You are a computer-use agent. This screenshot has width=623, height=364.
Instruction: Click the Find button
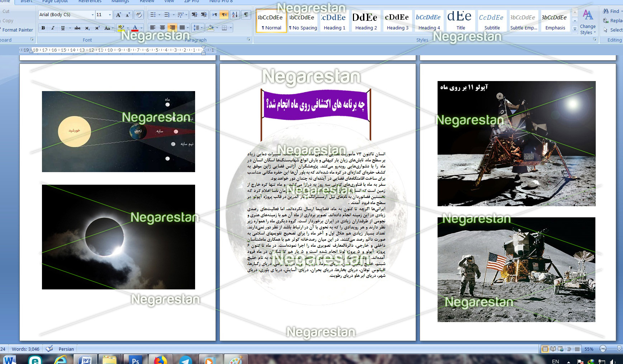613,11
